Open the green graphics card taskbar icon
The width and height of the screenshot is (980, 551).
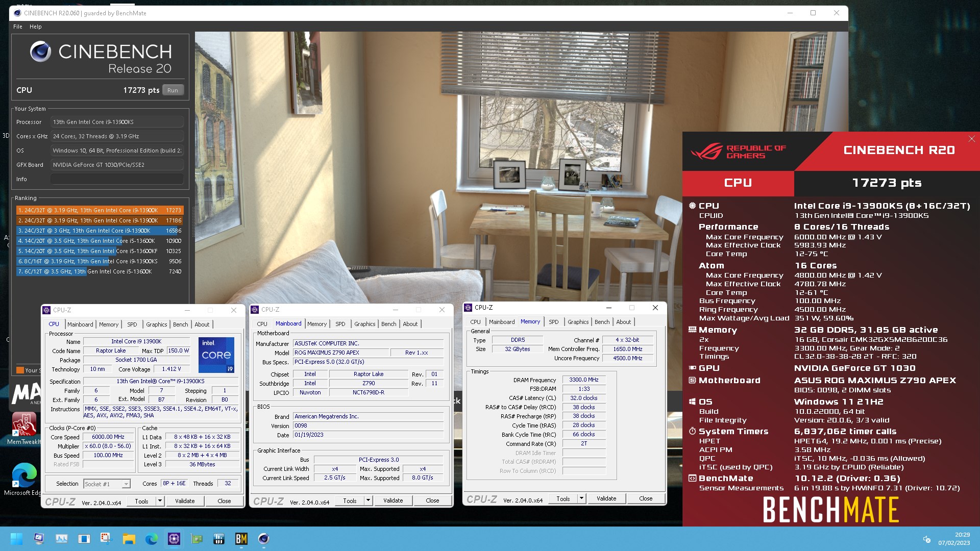click(197, 539)
